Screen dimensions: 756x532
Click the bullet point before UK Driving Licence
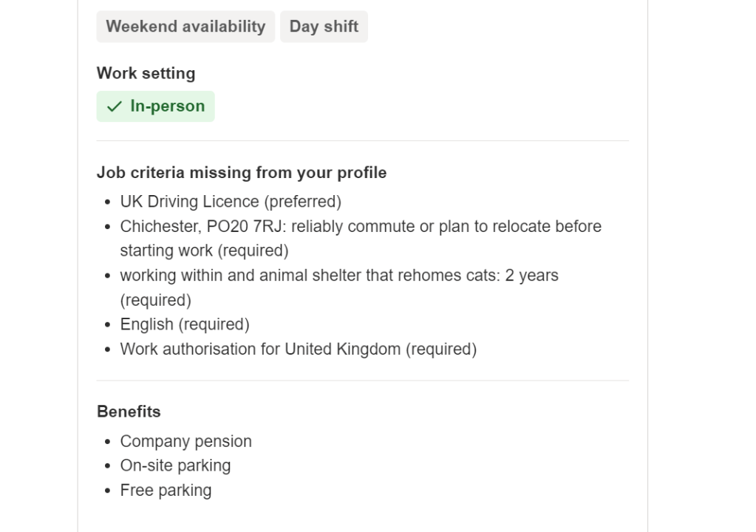[x=108, y=201]
